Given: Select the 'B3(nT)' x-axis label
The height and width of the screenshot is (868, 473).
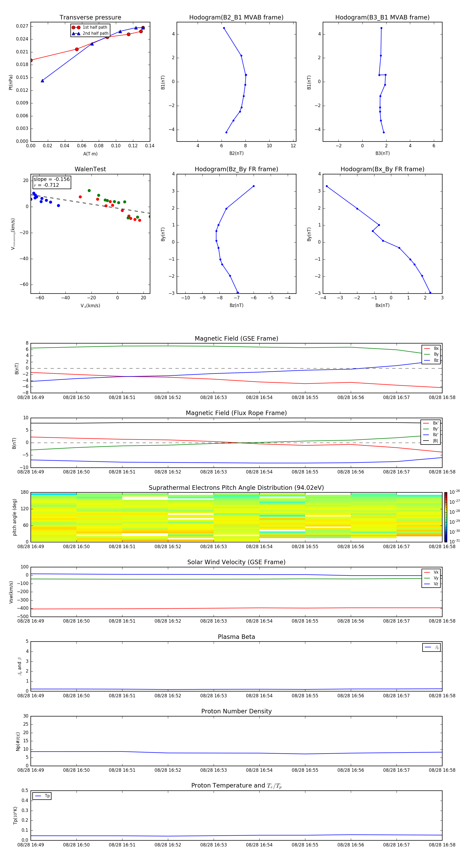Looking at the screenshot, I should tap(382, 153).
